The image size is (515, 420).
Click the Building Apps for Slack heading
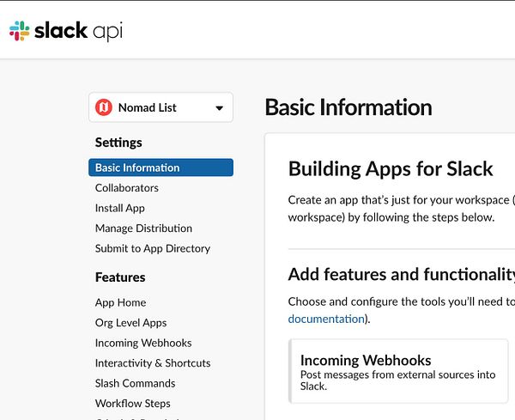391,168
